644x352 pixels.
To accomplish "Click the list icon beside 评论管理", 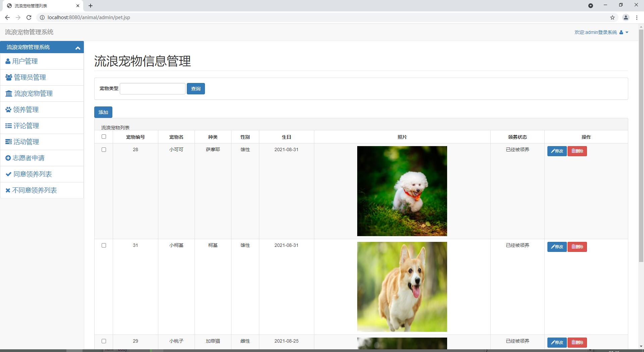I will pos(8,126).
